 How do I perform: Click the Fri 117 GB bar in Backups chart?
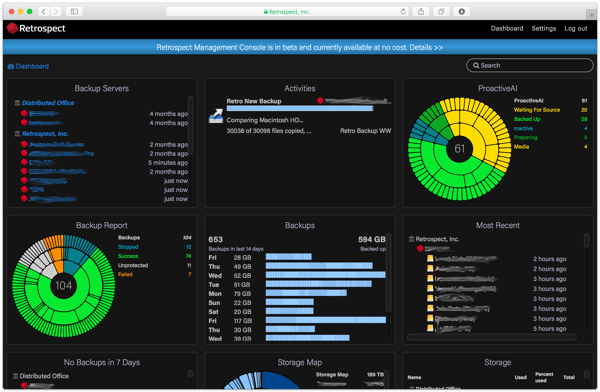326,320
